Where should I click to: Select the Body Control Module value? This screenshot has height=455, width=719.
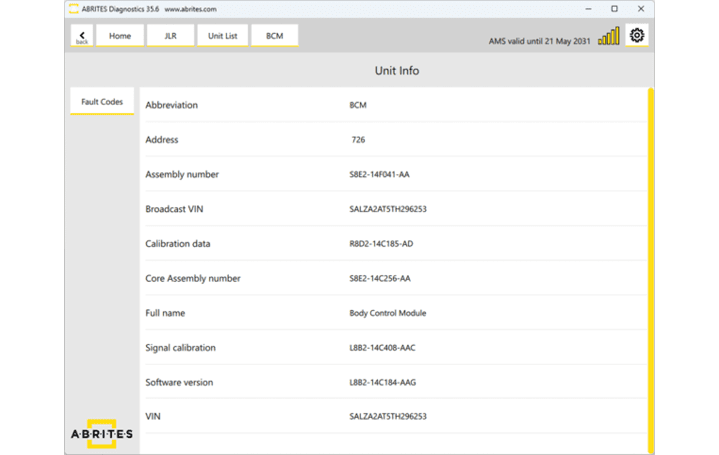387,313
